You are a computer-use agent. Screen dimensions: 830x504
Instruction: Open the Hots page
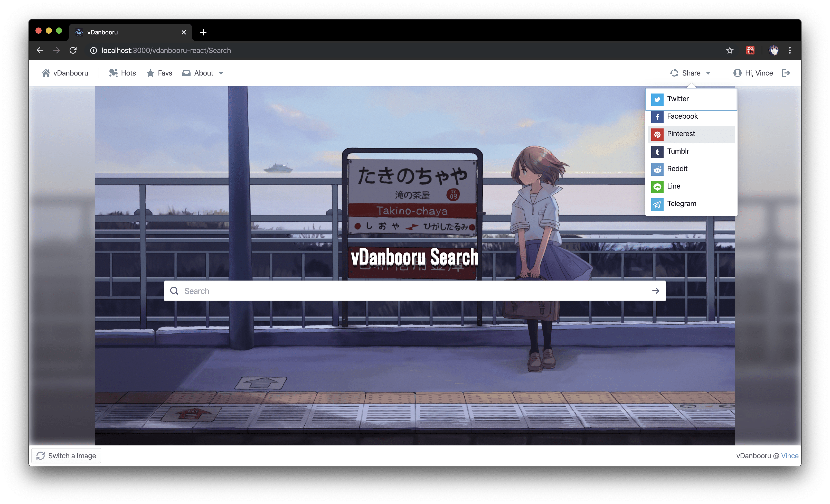tap(122, 73)
